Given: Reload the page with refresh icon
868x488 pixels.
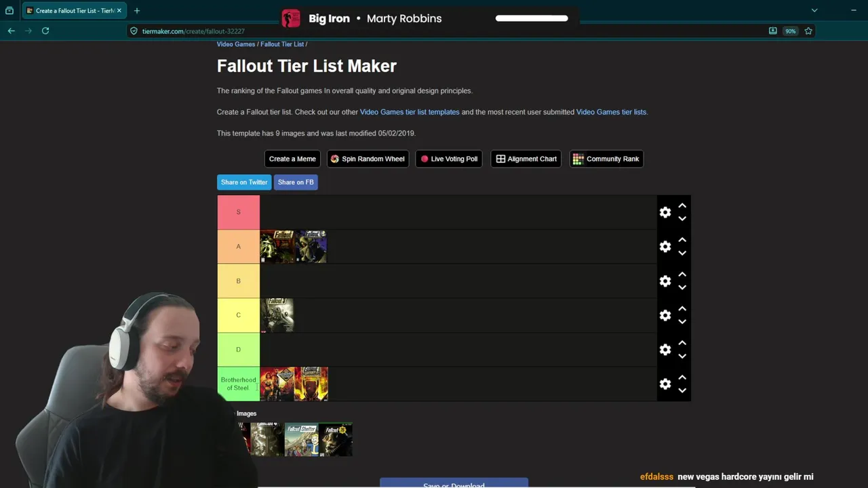Looking at the screenshot, I should point(45,30).
